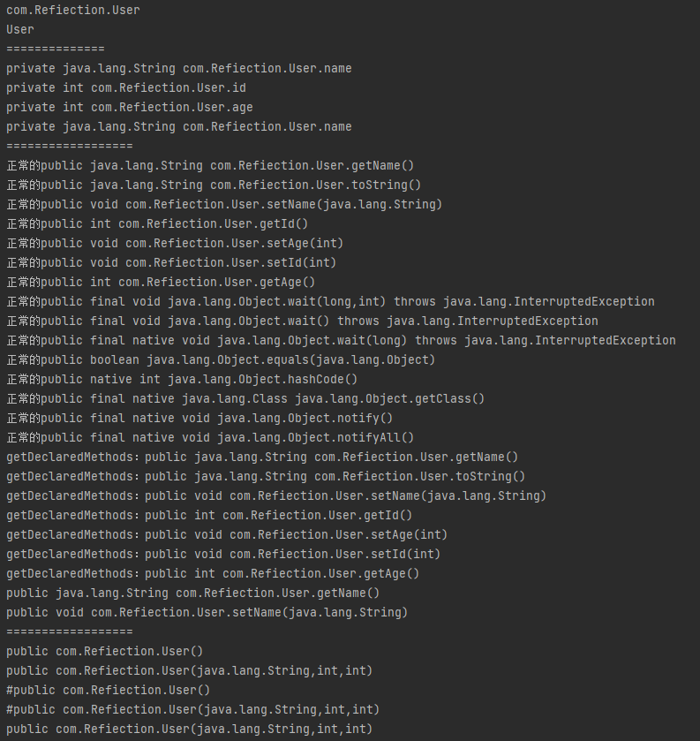
Task: Click the "private int com.Refiection.User.age" output line
Action: [x=130, y=107]
